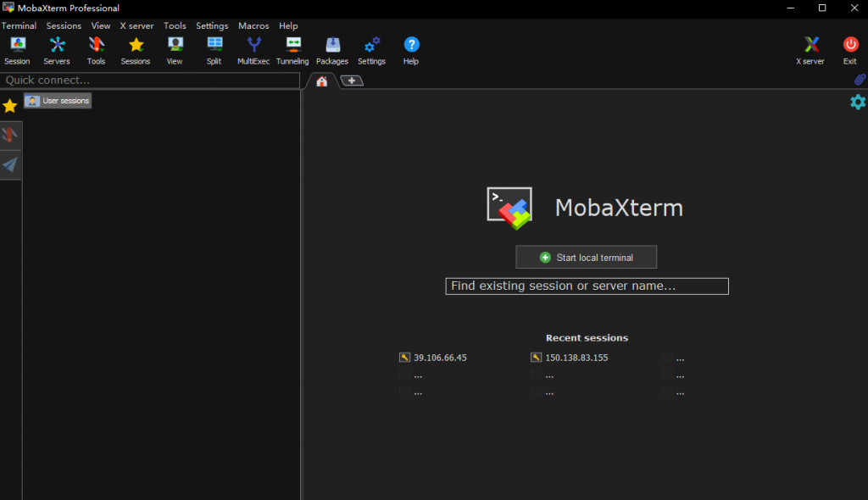The width and height of the screenshot is (868, 500).
Task: Open the Terminal menu
Action: click(x=19, y=25)
